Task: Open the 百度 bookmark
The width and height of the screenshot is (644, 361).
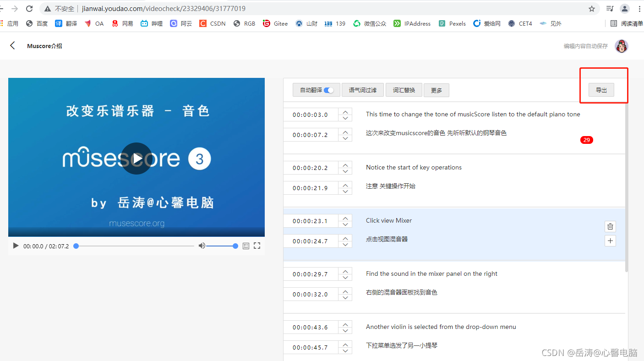Action: pos(37,23)
